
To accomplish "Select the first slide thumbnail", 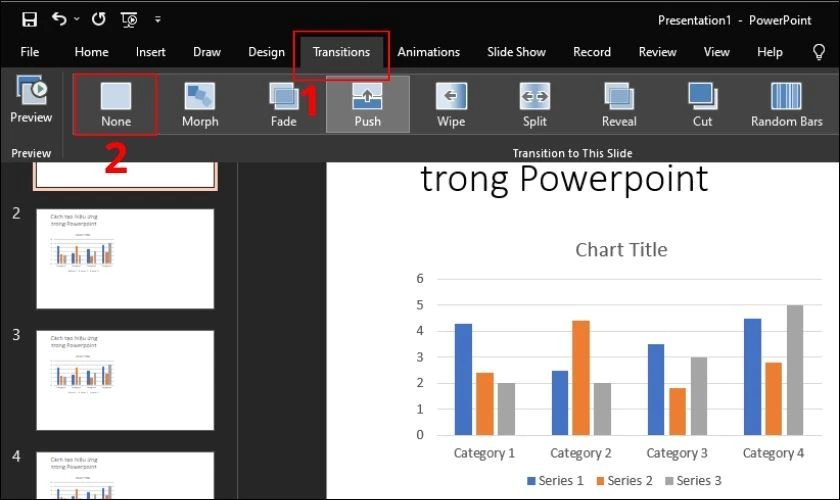I will click(125, 176).
